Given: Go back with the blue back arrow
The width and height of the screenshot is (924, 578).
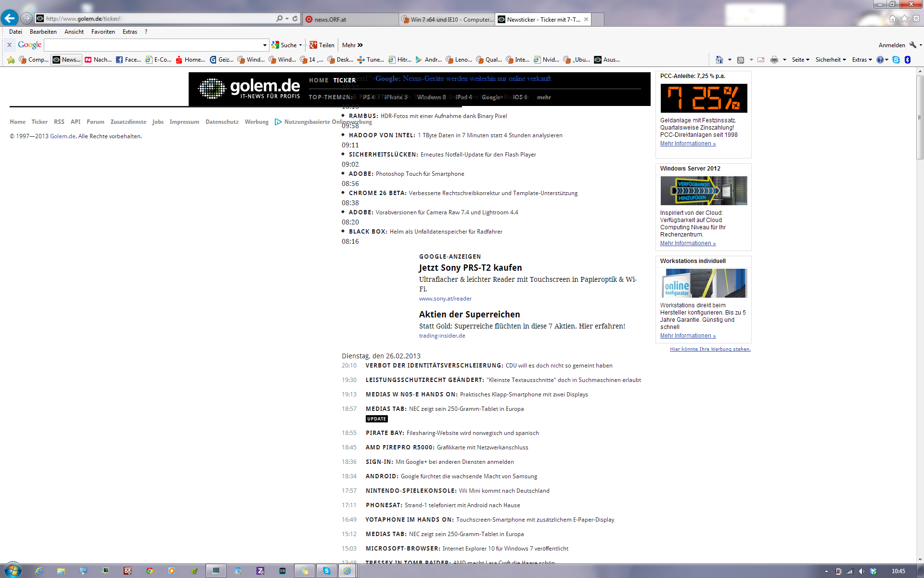Looking at the screenshot, I should coord(10,18).
